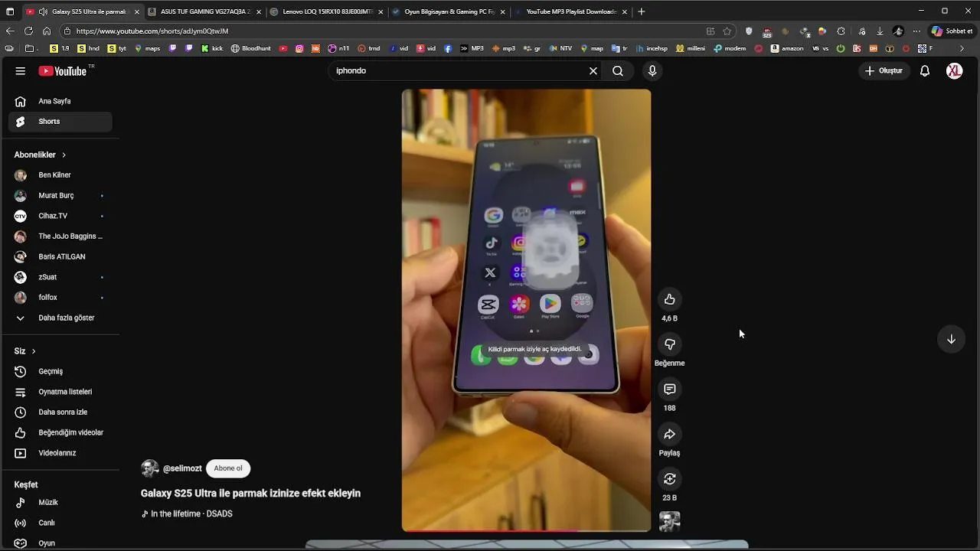
Task: Open the comments showing 188
Action: click(x=670, y=390)
